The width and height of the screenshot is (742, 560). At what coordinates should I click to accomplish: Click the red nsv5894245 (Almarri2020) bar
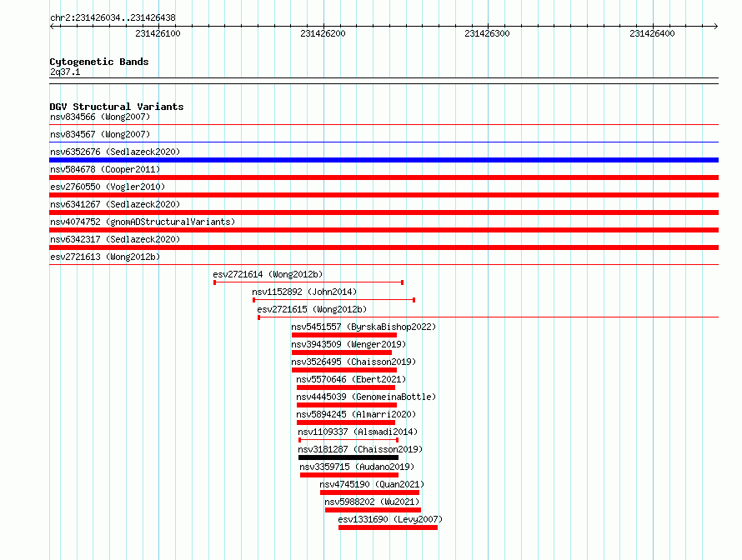tap(346, 422)
